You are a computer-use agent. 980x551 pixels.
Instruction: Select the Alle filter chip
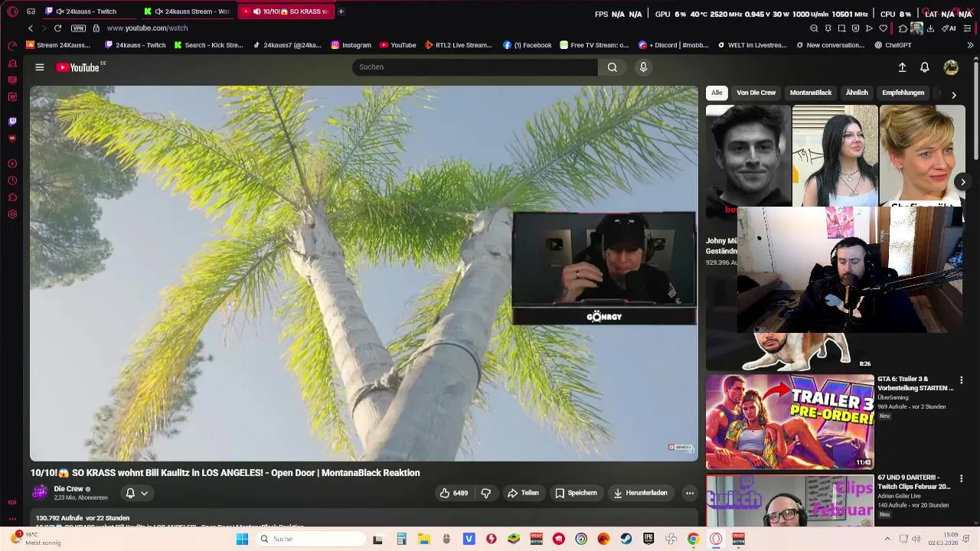click(x=717, y=93)
